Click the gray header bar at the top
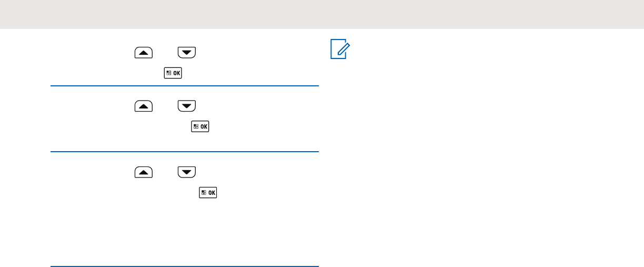 [x=322, y=14]
